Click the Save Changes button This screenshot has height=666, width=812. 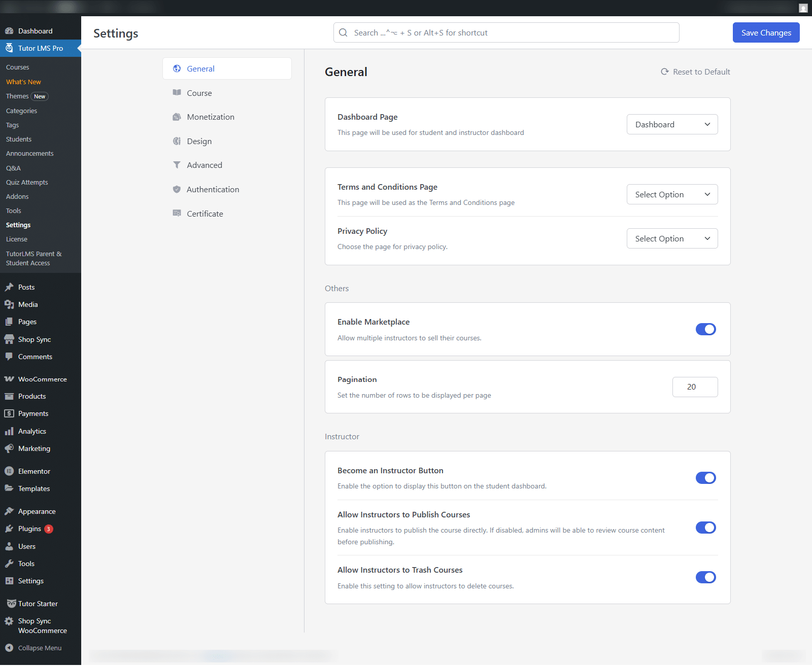point(766,32)
